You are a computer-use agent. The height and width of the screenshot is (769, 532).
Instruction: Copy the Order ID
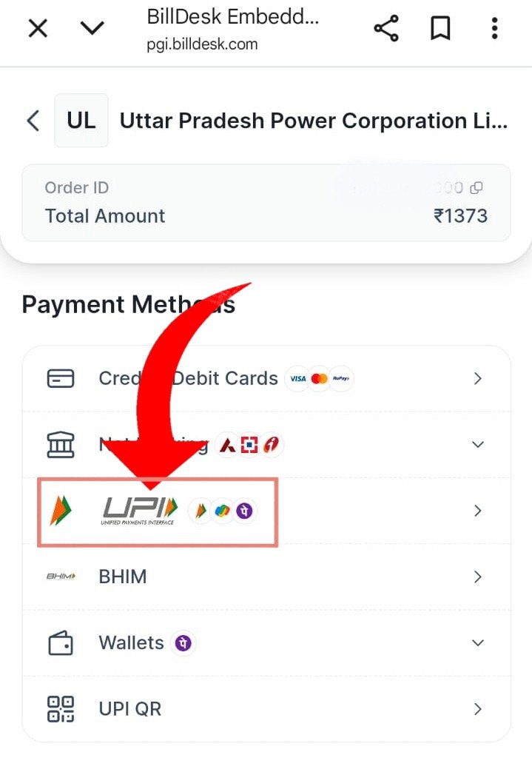[477, 188]
